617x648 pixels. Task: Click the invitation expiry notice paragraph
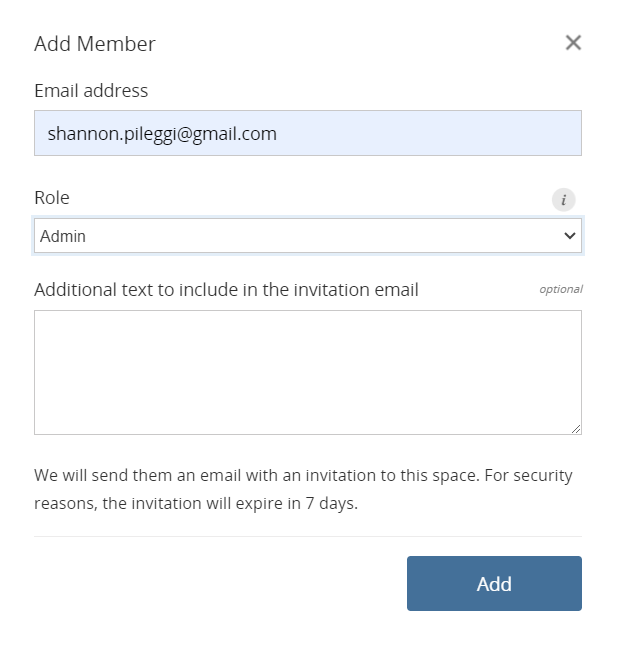[x=303, y=489]
